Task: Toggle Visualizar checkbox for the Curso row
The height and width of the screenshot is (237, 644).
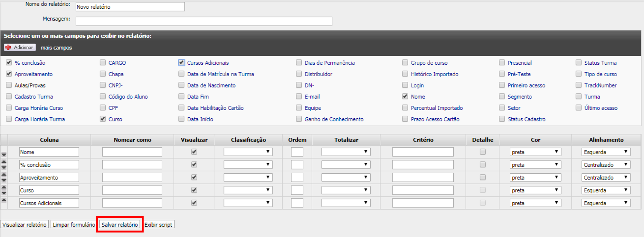Action: [x=194, y=190]
